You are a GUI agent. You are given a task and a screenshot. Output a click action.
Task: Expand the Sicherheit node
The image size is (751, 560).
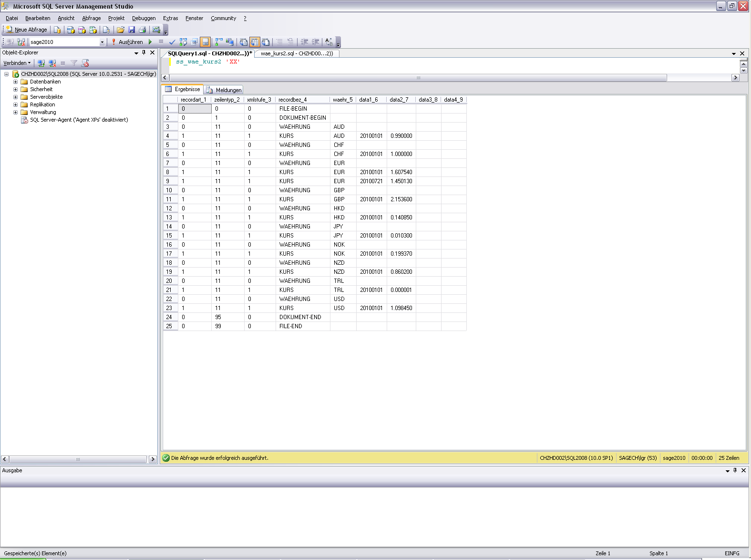tap(15, 89)
